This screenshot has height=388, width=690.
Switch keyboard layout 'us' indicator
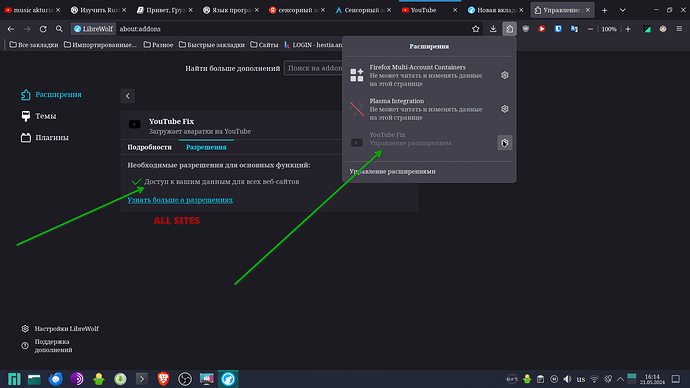581,379
